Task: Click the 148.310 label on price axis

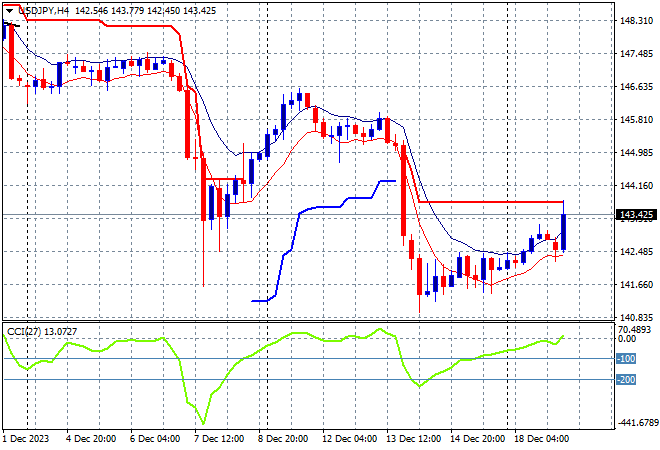Action: (x=636, y=20)
